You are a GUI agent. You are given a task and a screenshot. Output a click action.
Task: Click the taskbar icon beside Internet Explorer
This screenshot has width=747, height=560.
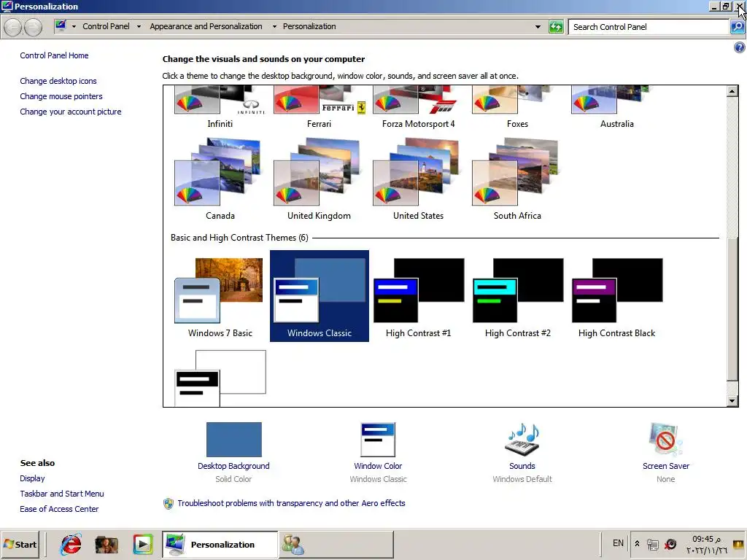coord(107,544)
